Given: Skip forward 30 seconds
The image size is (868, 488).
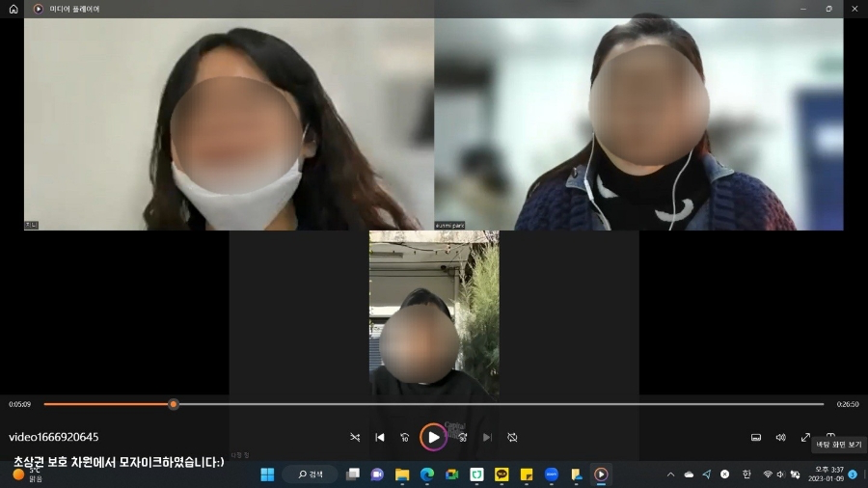Looking at the screenshot, I should coord(463,437).
